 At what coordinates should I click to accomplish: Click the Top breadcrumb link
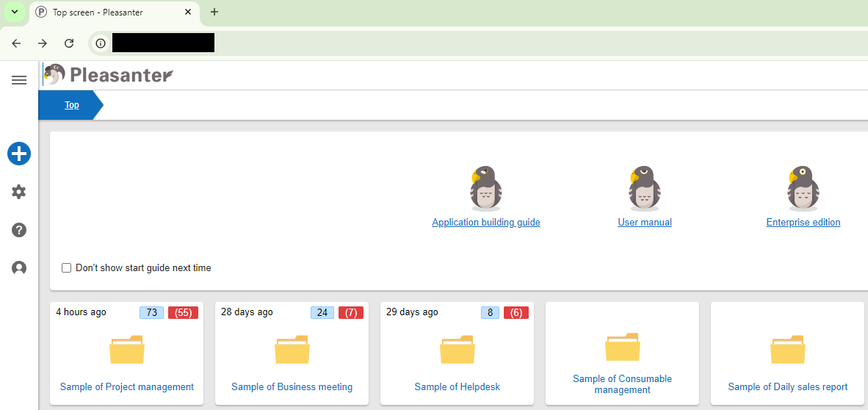coord(72,105)
